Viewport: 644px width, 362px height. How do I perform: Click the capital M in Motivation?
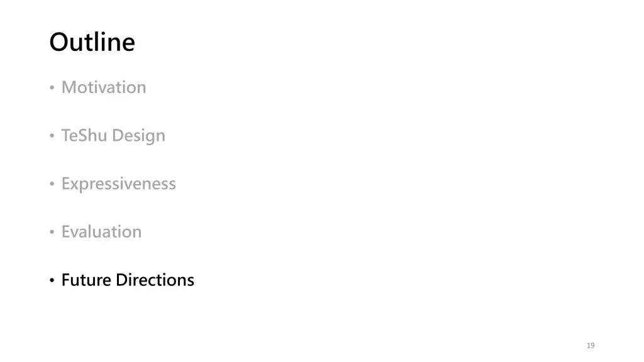[69, 87]
